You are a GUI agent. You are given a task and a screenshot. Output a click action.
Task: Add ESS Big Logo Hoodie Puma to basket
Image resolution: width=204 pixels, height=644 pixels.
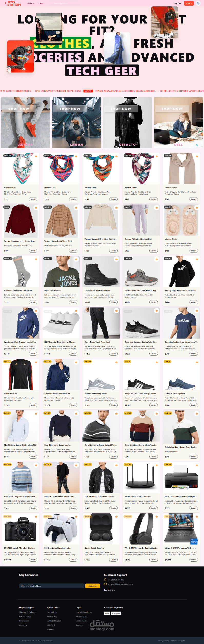197,259
